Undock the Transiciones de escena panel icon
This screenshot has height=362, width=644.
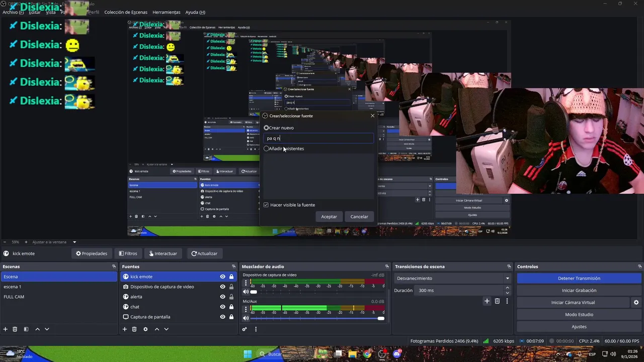(x=509, y=266)
